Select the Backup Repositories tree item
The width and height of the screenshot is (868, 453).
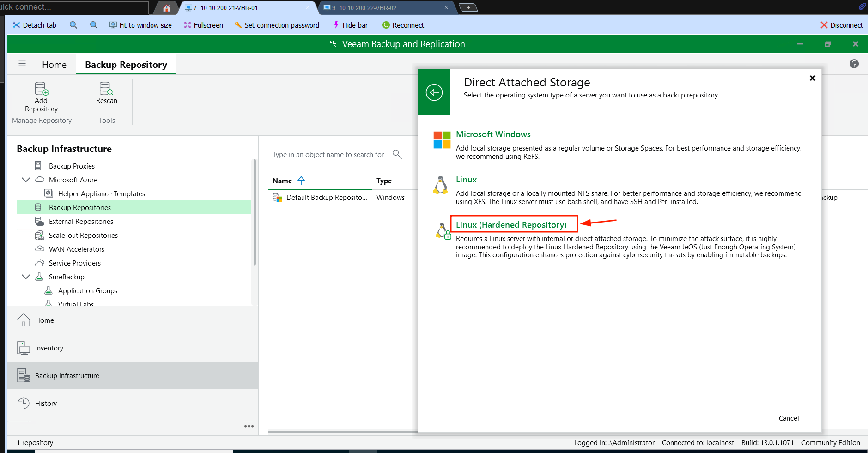(134, 207)
